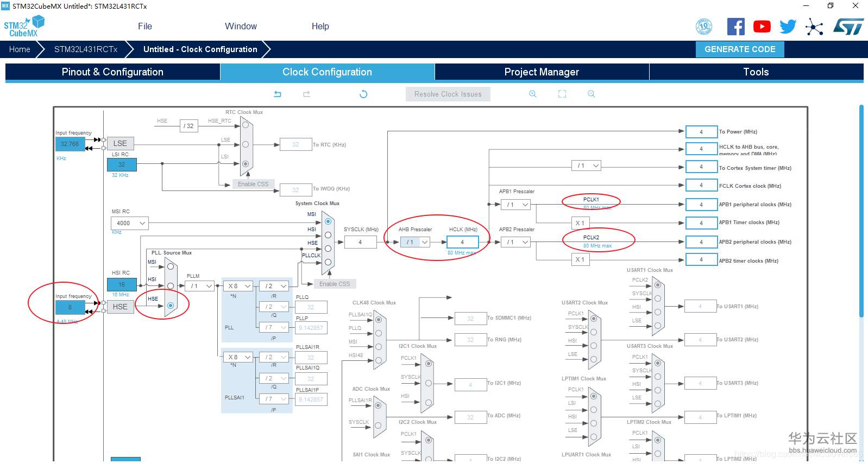This screenshot has width=868, height=464.
Task: Open the Help menu
Action: (x=320, y=26)
